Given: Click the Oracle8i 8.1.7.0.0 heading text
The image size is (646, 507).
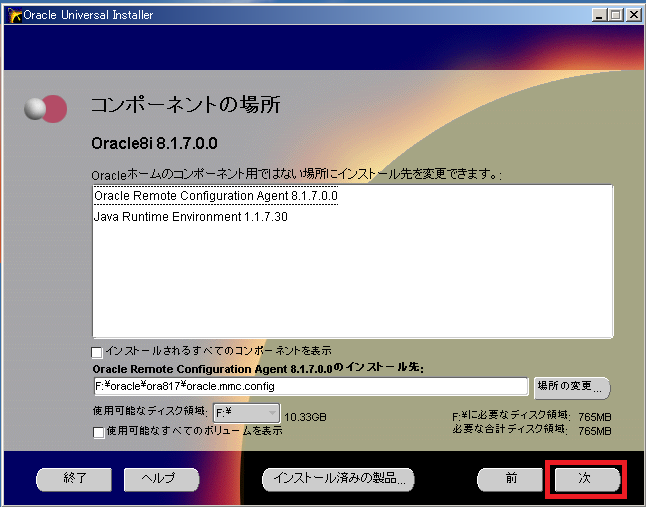Looking at the screenshot, I should 154,143.
